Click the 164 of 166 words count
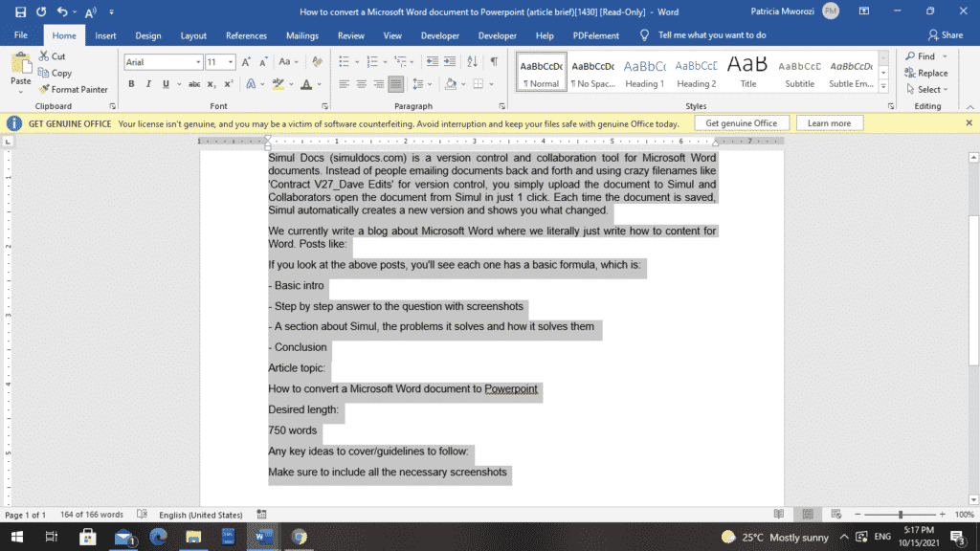This screenshot has width=980, height=551. coord(92,514)
